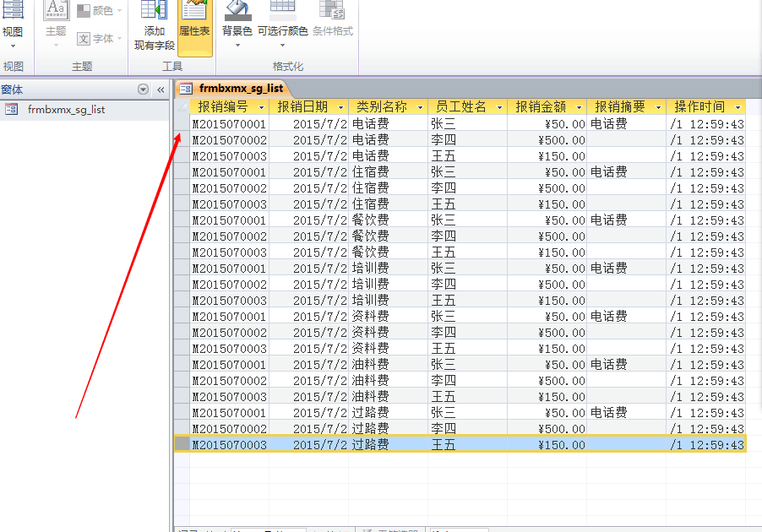Screen dimensions: 762x532
Task: Open the 颜色 theme colors dropdown
Action: coord(99,11)
